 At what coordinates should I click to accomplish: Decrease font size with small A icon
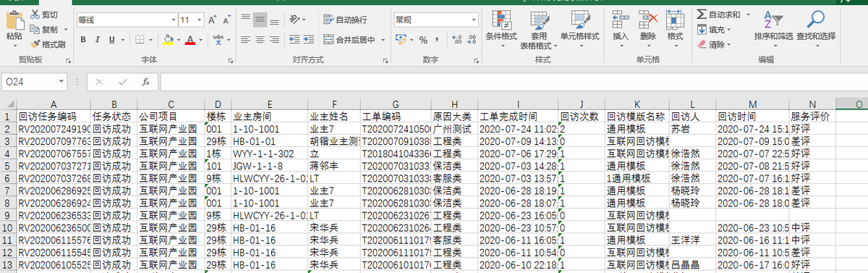[228, 20]
